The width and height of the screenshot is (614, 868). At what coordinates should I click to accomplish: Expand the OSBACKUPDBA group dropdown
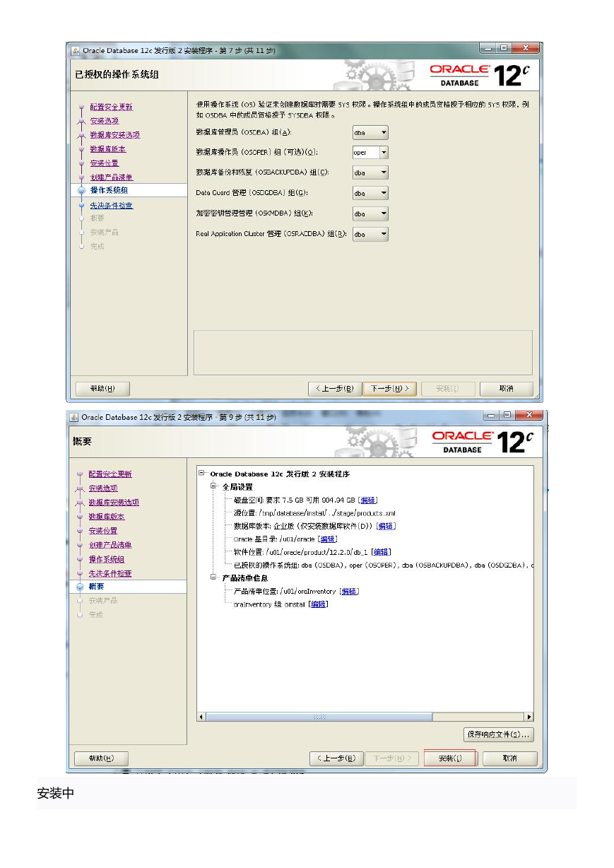pyautogui.click(x=371, y=172)
